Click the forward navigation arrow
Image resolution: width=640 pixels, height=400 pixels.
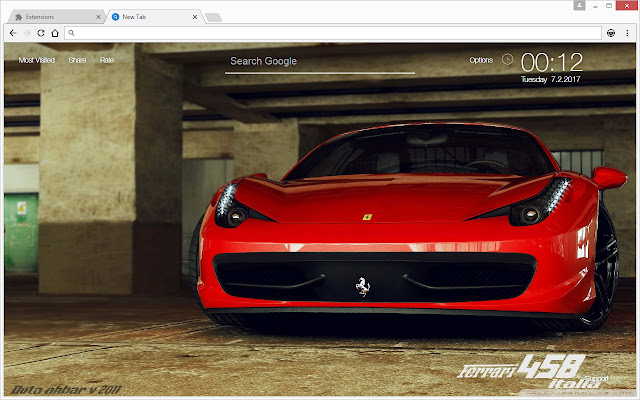(x=27, y=33)
